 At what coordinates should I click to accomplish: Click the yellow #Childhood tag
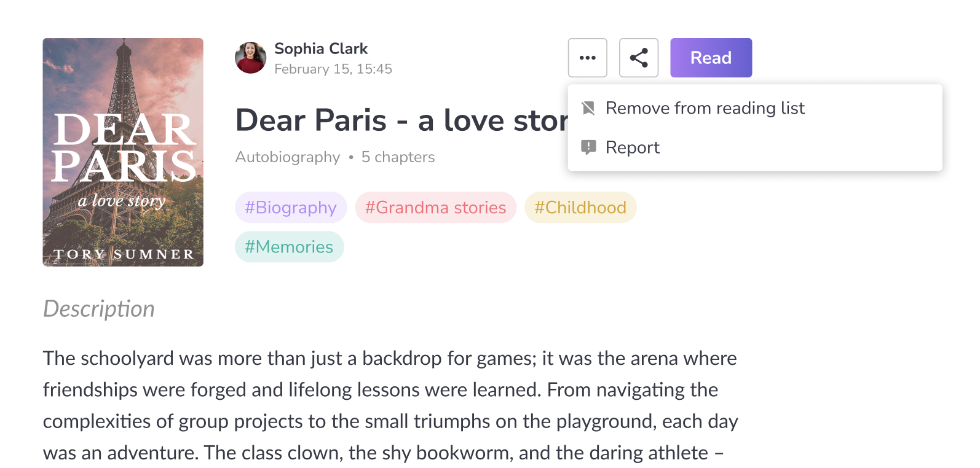[x=580, y=208]
